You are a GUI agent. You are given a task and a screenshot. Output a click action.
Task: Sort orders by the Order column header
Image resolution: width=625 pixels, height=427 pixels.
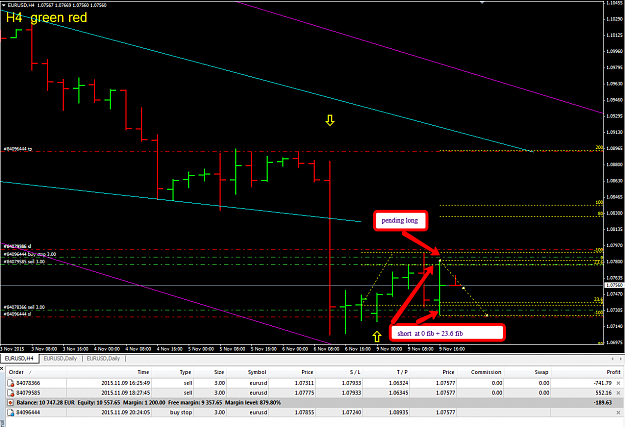(x=36, y=372)
